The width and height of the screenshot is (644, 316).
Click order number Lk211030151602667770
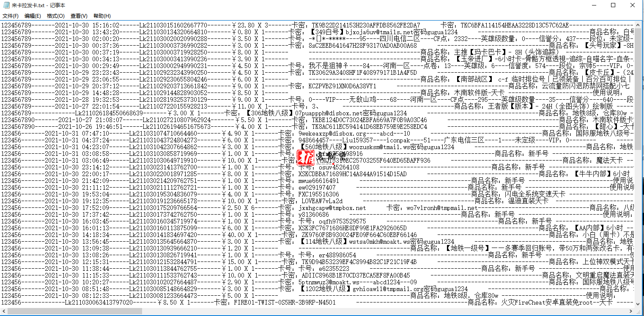[173, 25]
